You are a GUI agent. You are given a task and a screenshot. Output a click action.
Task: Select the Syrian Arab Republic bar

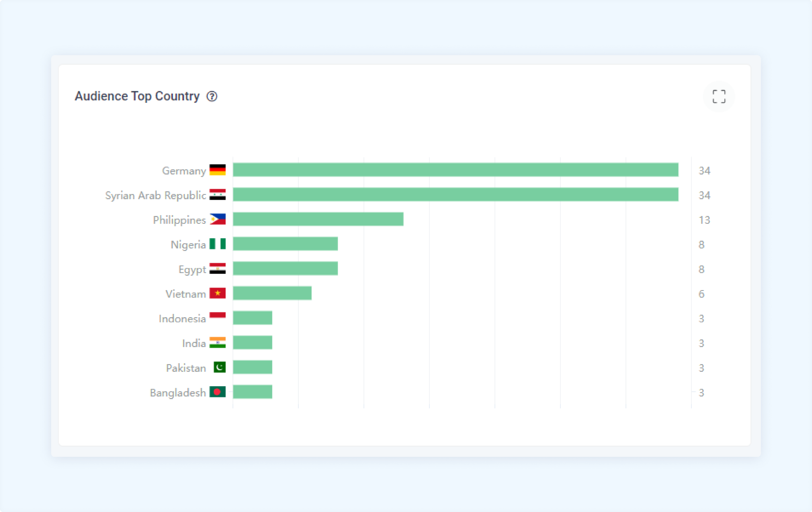click(456, 195)
